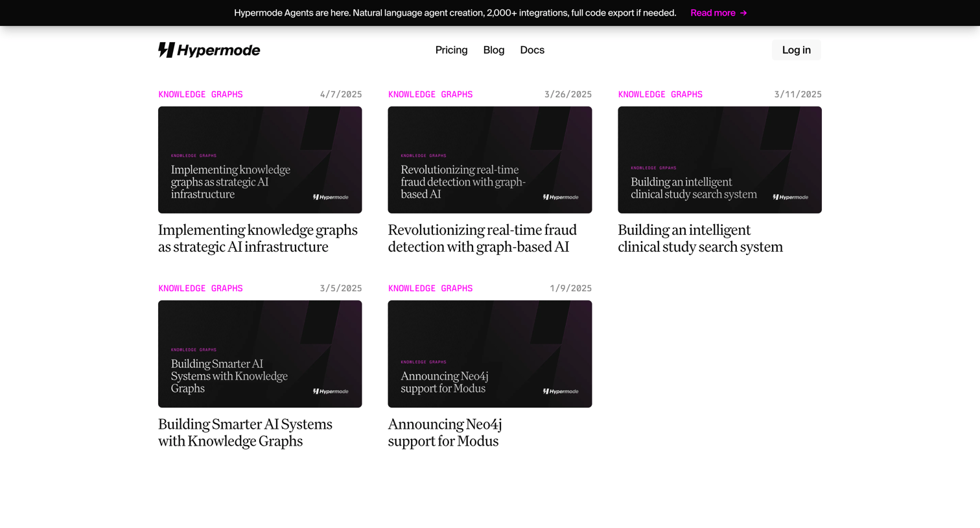
Task: Click the Hypermode Agents announcement banner text
Action: point(455,13)
